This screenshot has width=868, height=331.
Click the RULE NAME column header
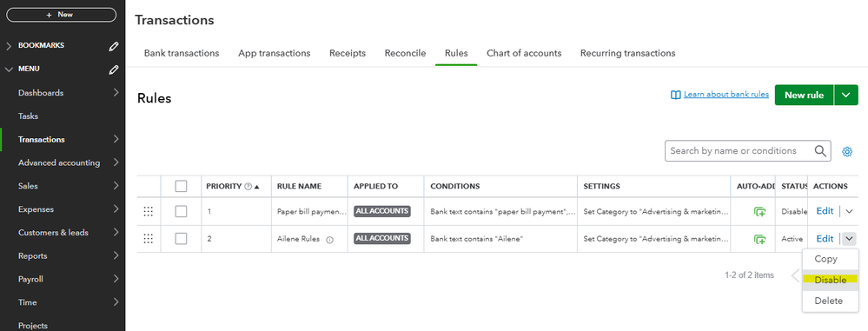pyautogui.click(x=299, y=187)
